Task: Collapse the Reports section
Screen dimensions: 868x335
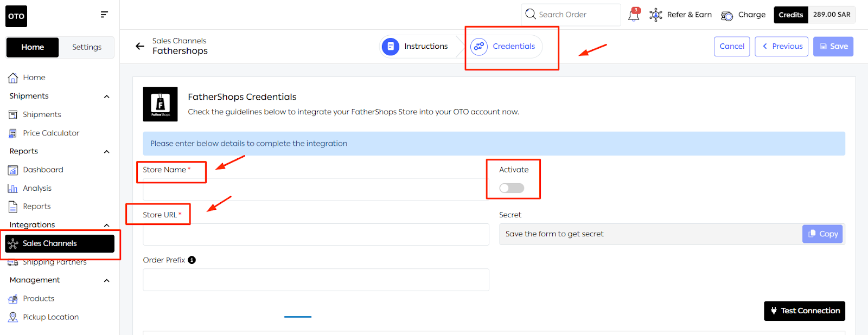Action: pos(107,152)
